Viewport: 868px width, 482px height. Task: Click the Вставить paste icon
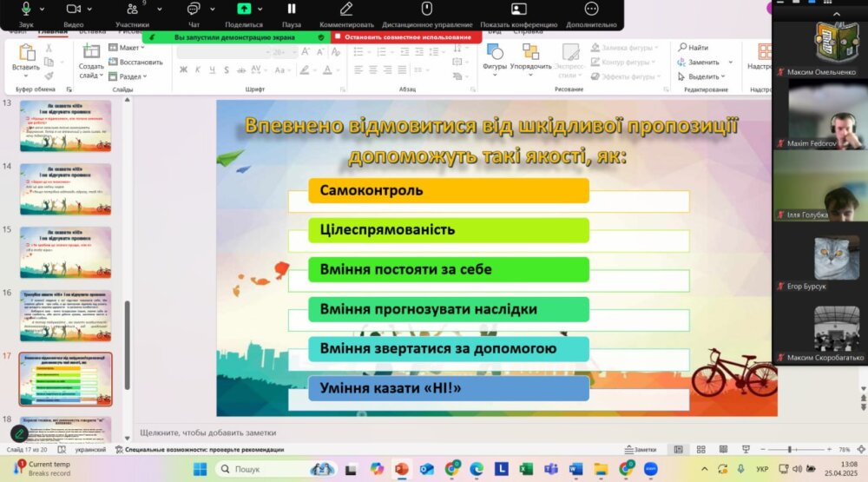[x=25, y=53]
